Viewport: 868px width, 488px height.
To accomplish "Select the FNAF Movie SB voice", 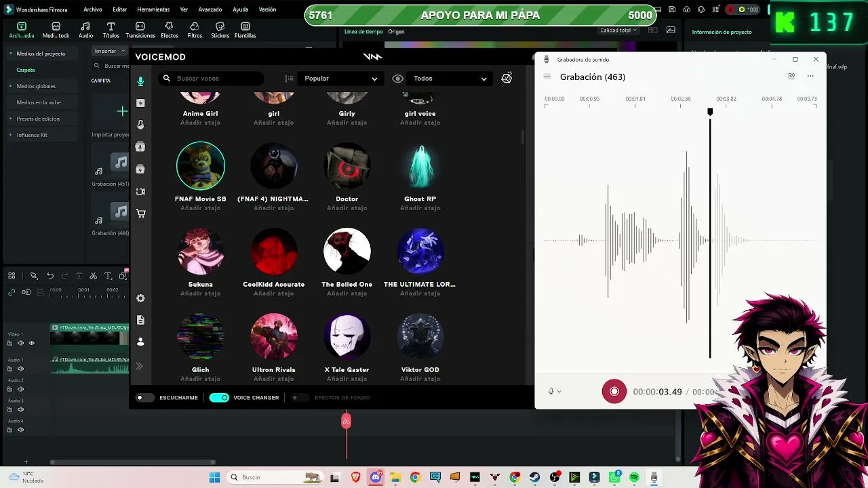I will pyautogui.click(x=200, y=165).
